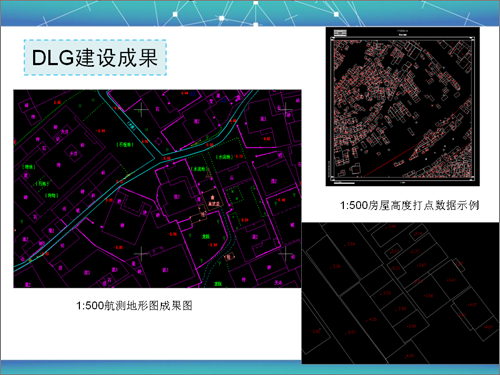Click the title block in height map corner
Image resolution: width=500 pixels, height=375 pixels.
click(340, 33)
